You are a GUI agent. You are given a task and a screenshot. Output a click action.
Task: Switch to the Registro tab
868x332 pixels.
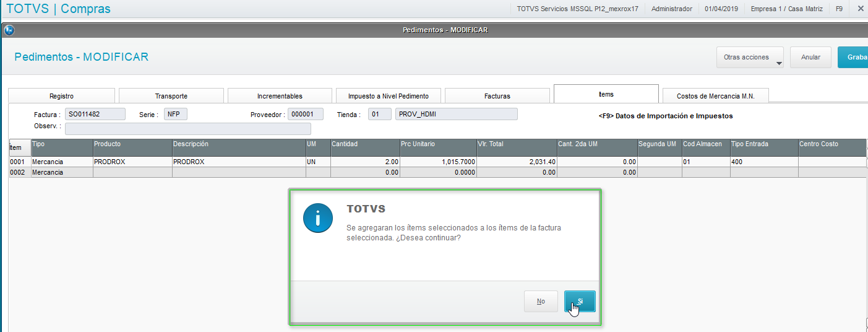(61, 96)
